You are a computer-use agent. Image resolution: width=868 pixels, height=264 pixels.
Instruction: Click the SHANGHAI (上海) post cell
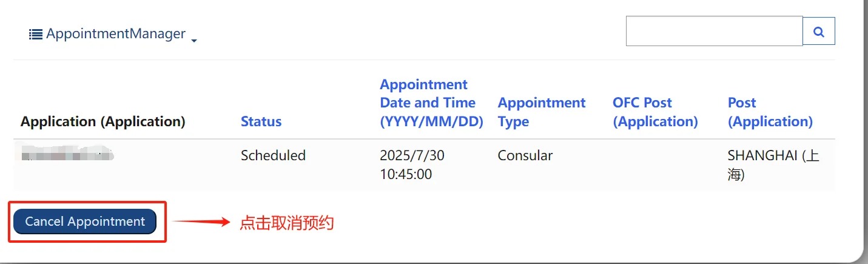pyautogui.click(x=773, y=164)
